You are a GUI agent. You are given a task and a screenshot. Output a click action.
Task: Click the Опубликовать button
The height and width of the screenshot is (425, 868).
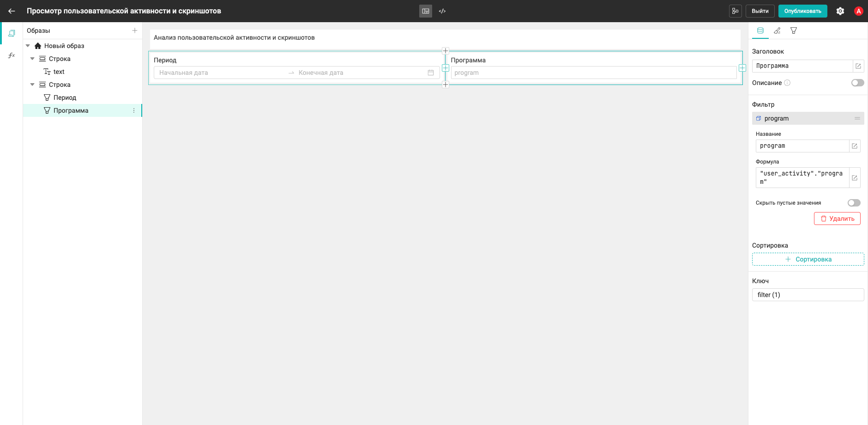pos(802,11)
